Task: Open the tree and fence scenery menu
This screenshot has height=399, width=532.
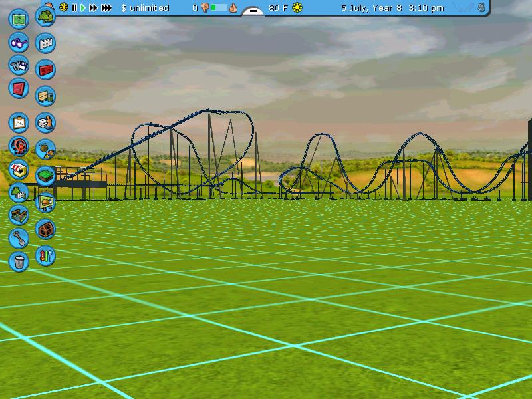Action: [19, 192]
